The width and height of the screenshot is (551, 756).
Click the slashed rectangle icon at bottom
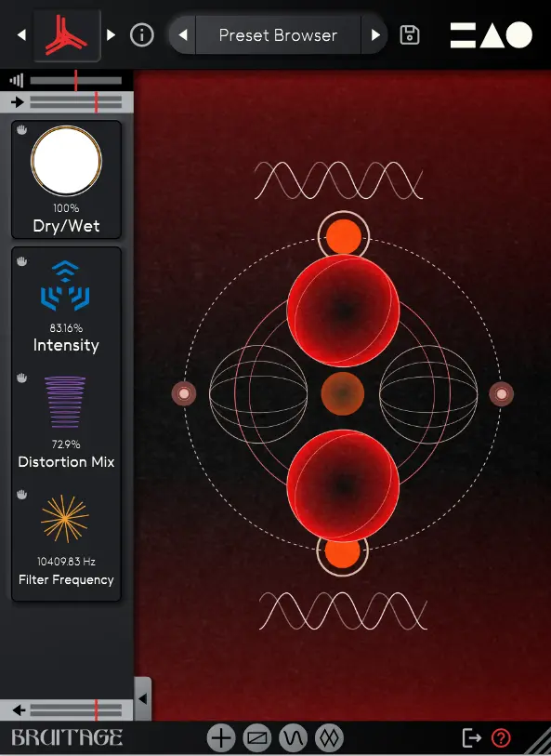(257, 737)
